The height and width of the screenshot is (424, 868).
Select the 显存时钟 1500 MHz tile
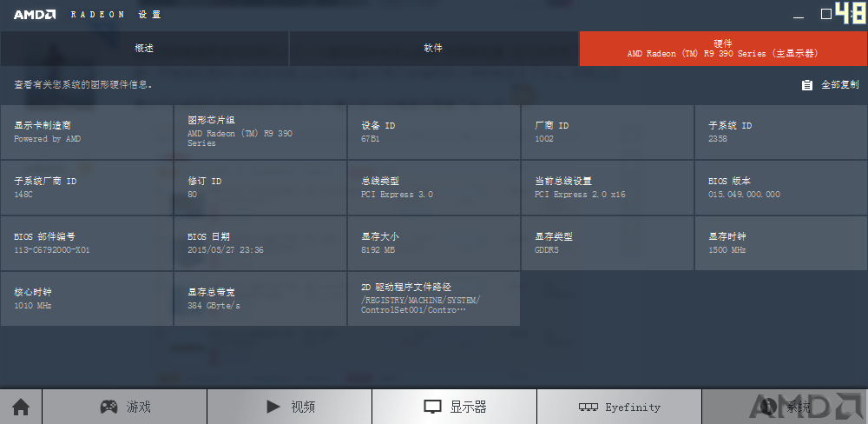click(x=781, y=243)
